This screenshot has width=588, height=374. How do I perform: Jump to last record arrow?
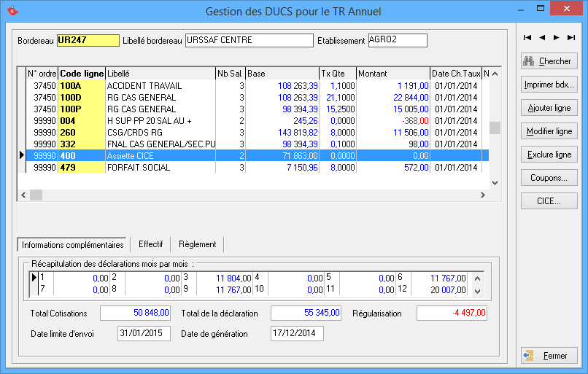571,37
